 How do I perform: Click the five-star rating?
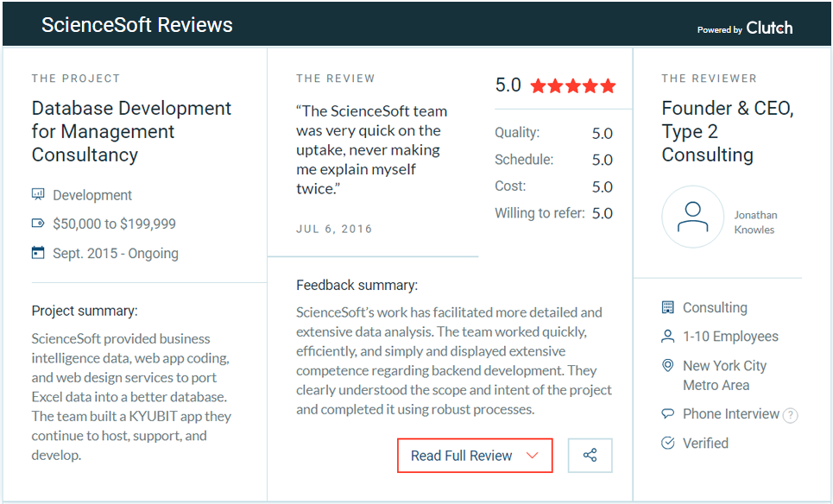point(573,85)
